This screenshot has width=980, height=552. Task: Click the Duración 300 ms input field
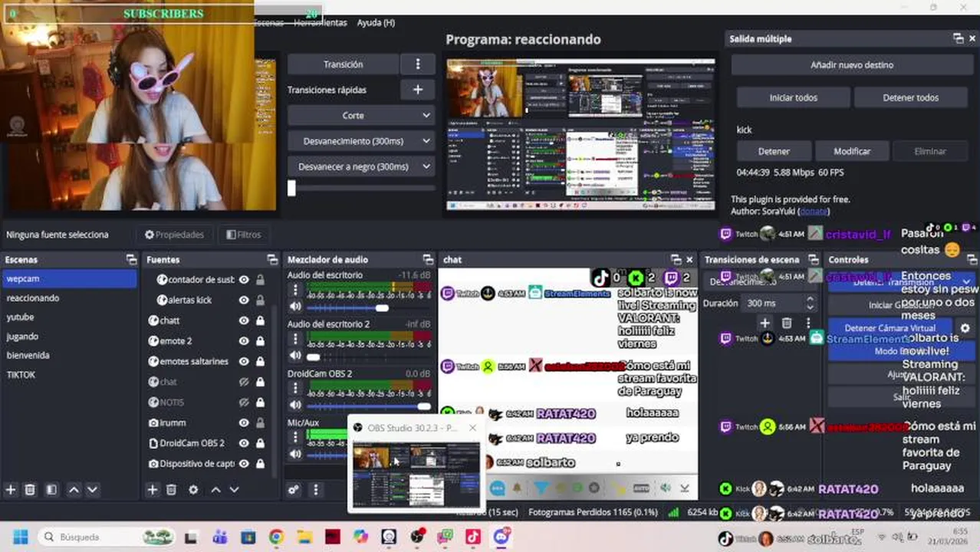point(771,304)
